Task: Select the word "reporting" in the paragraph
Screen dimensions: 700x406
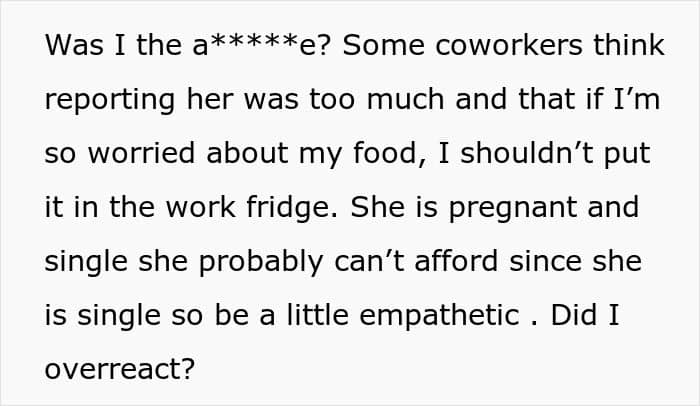Action: tap(109, 100)
